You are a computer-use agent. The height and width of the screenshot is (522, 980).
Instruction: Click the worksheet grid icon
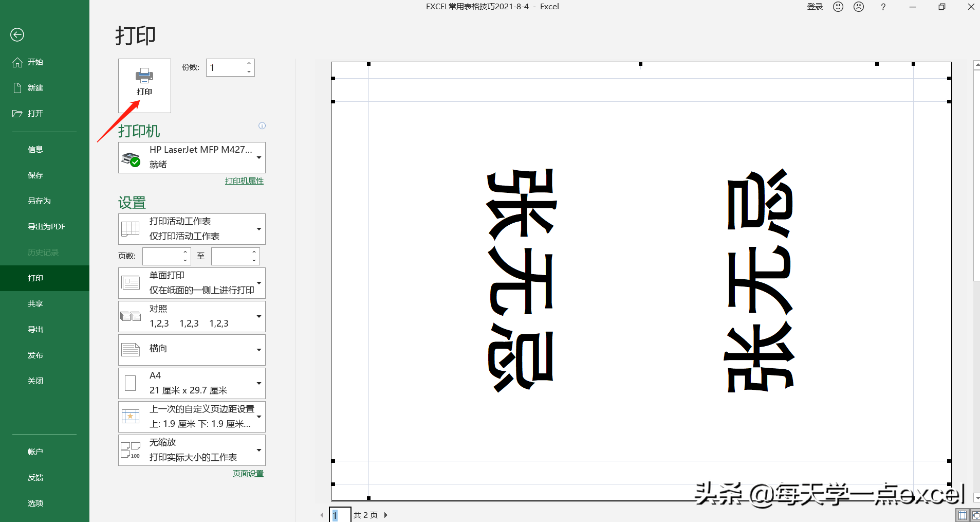click(131, 228)
